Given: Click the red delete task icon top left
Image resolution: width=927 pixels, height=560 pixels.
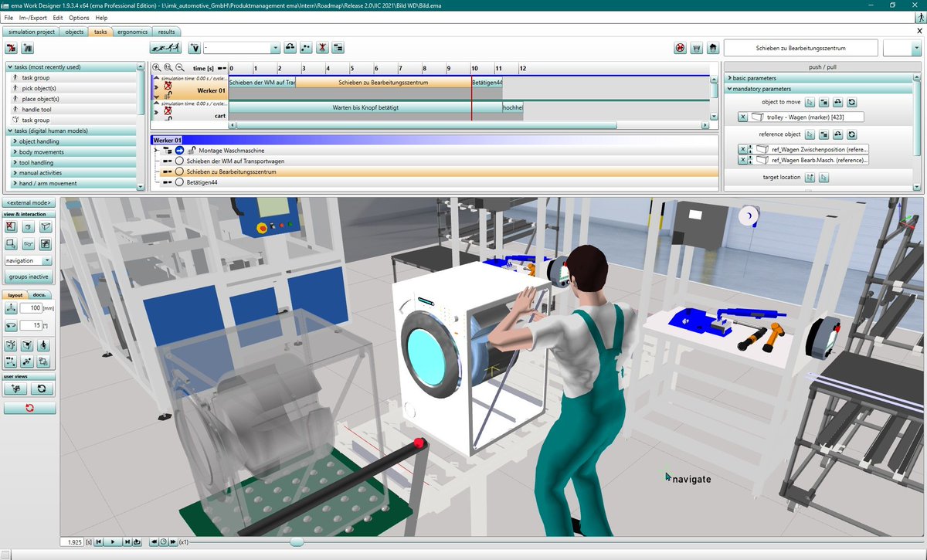Looking at the screenshot, I should [12, 46].
